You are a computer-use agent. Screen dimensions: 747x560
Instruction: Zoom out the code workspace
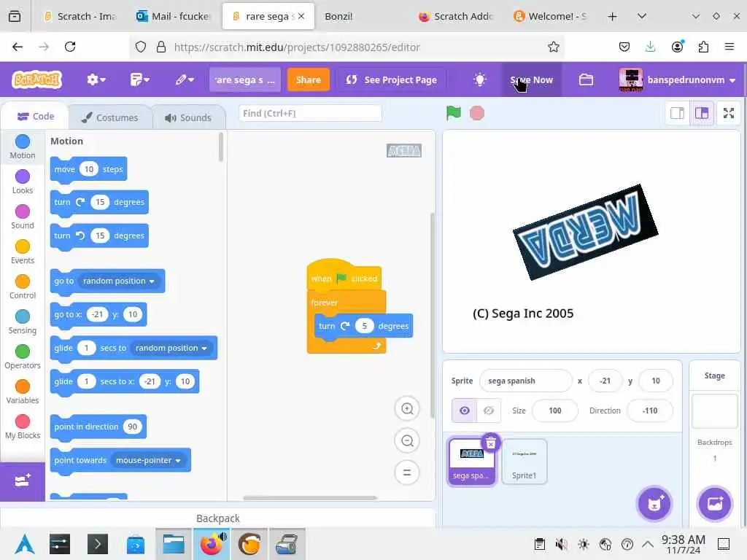pos(407,440)
